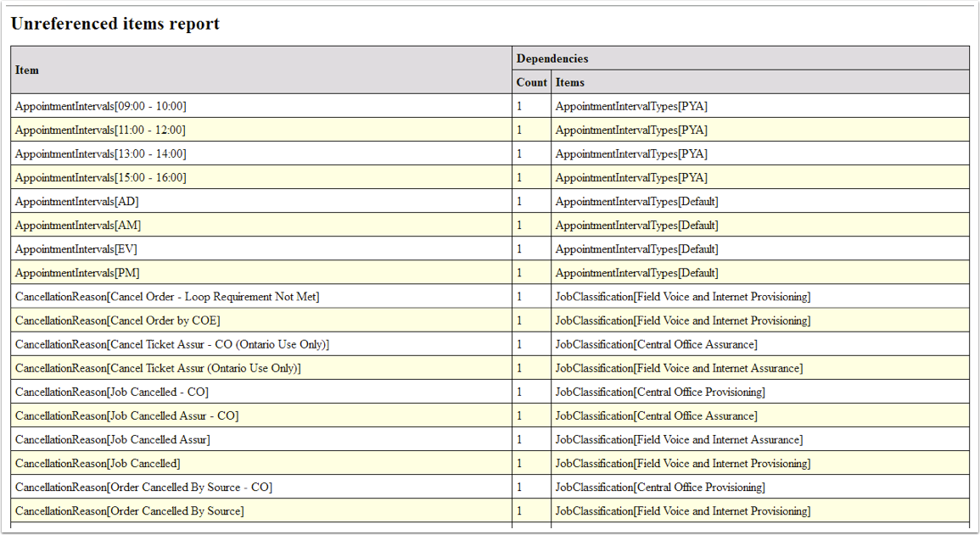Screen dimensions: 980x535
Task: Select the "Cancel Order by COE" cancellation reason
Action: coord(117,320)
